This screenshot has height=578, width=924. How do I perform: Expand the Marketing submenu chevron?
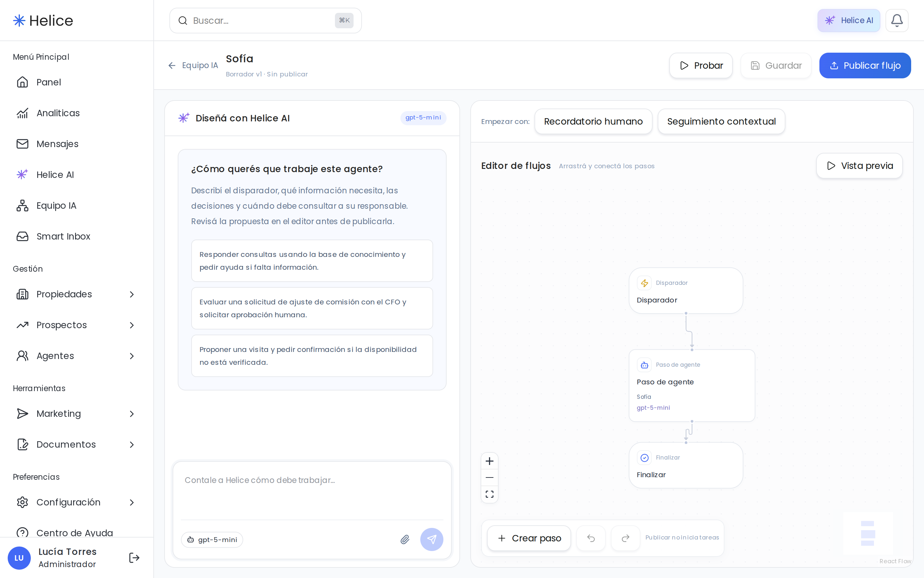pyautogui.click(x=132, y=414)
